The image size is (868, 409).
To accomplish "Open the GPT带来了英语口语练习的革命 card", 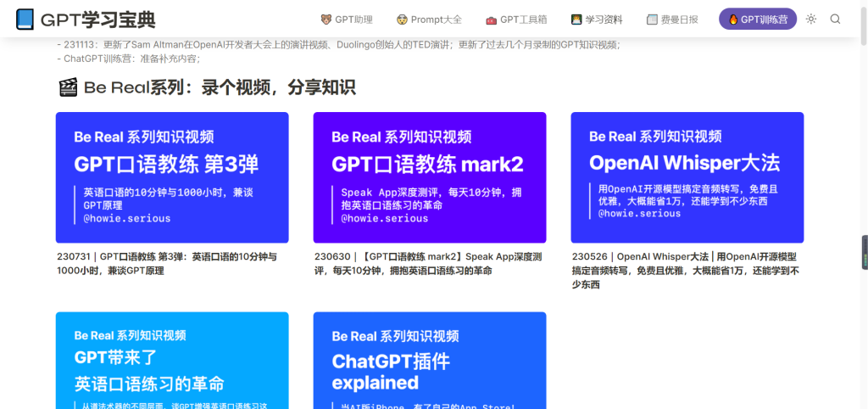I will point(172,361).
